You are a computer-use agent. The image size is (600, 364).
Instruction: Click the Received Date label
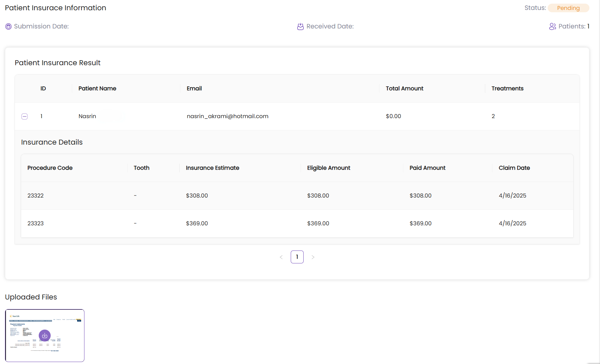pyautogui.click(x=330, y=26)
